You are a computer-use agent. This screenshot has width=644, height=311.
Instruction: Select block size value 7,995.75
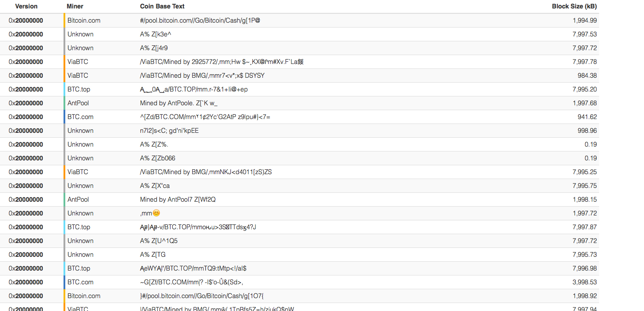coord(584,186)
